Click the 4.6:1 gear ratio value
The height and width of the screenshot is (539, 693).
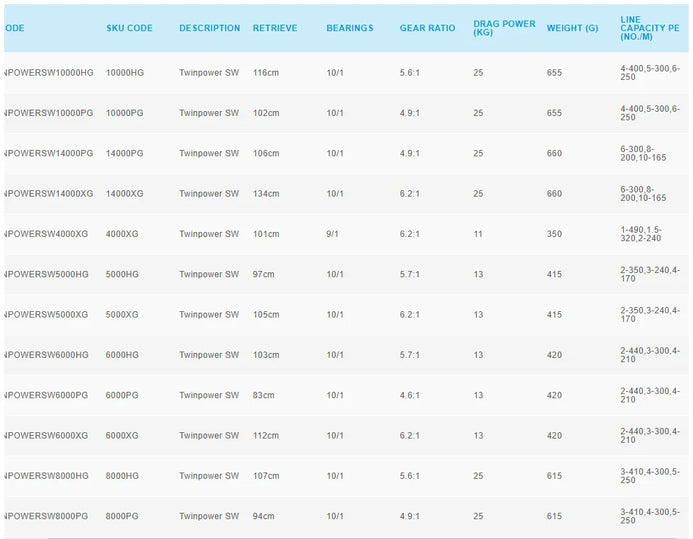point(409,395)
